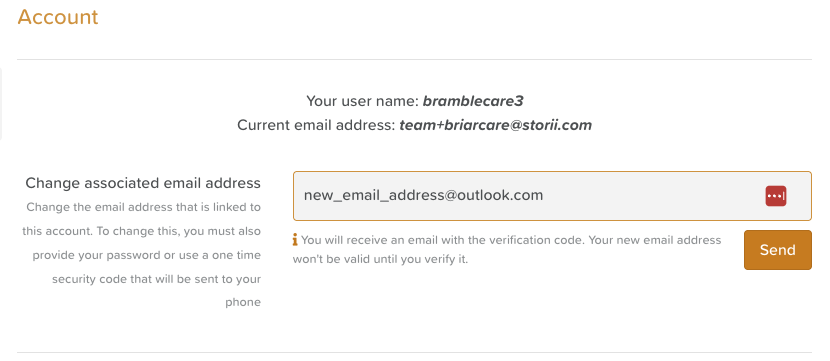Screen dimensions: 830x361
Task: Click the 'You will receive an email' notice
Action: tap(511, 240)
